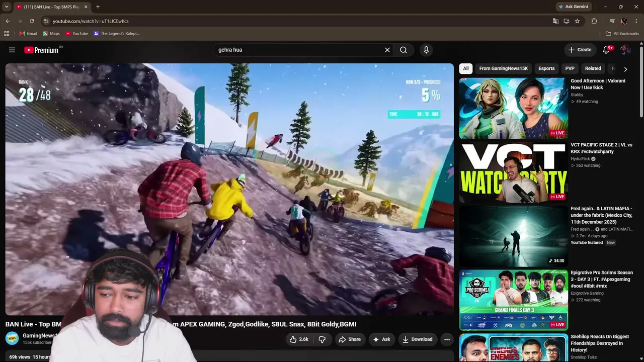Download the video
Image resolution: width=644 pixels, height=362 pixels.
tap(417, 339)
